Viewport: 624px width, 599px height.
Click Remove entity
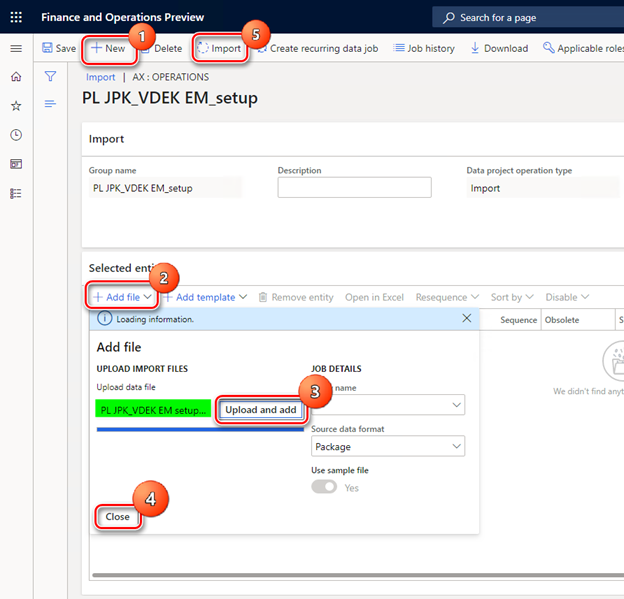296,297
